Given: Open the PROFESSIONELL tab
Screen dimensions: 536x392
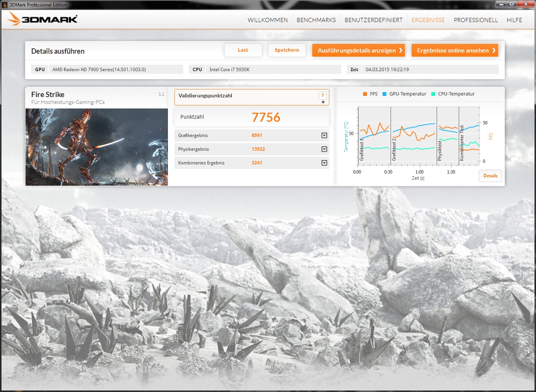Looking at the screenshot, I should tap(476, 20).
